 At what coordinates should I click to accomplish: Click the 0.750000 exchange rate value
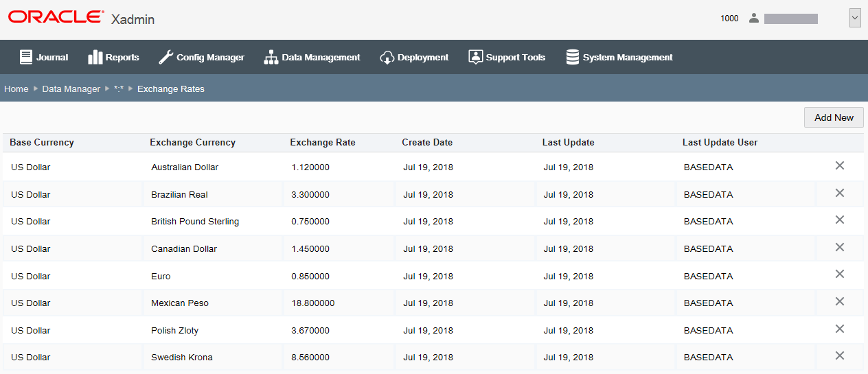coord(310,221)
